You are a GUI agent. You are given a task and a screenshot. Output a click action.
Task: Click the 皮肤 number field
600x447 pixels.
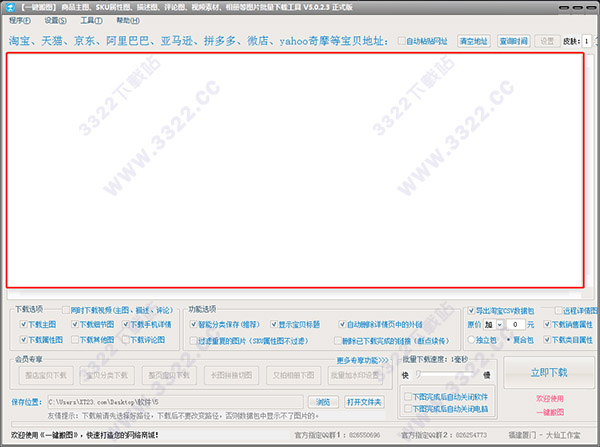coord(586,41)
